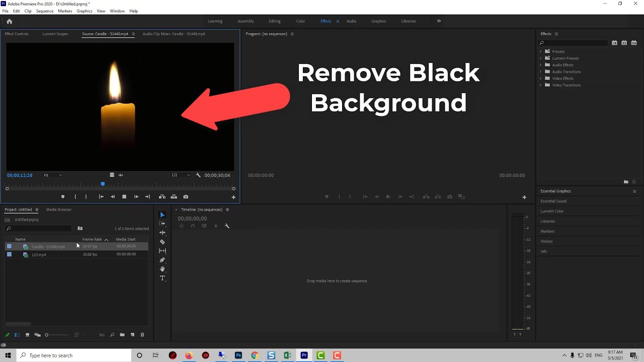The width and height of the screenshot is (644, 362).
Task: Expand the Lumetri Presets folder
Action: (x=541, y=58)
